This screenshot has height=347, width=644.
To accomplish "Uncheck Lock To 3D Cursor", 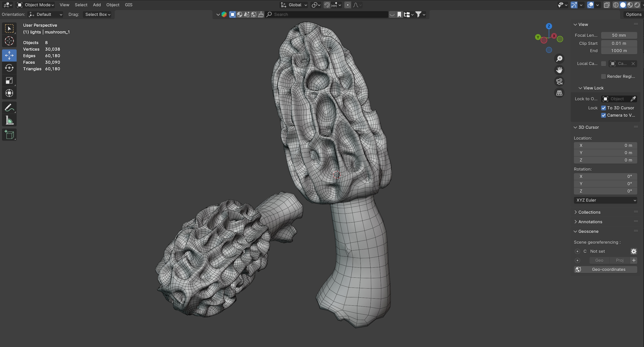I will tap(603, 108).
